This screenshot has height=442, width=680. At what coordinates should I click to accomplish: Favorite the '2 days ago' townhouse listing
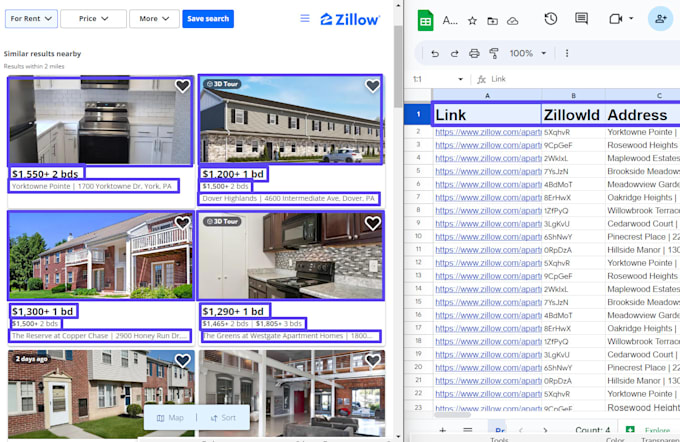tap(183, 360)
